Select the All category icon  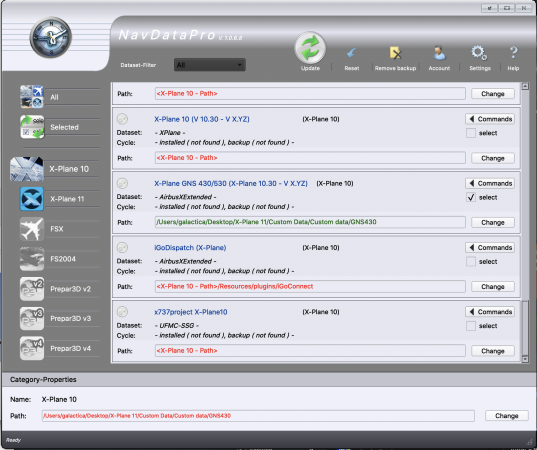click(x=32, y=97)
